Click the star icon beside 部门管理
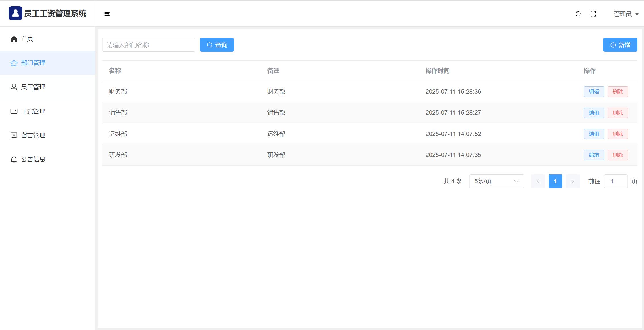Image resolution: width=644 pixels, height=330 pixels. click(14, 63)
